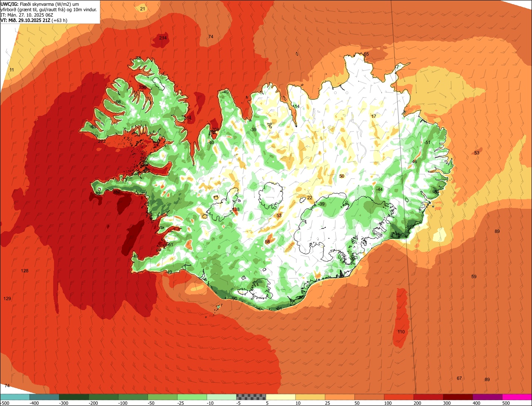Click the map value '90' on the south coast
The height and width of the screenshot is (406, 532).
tap(234, 298)
